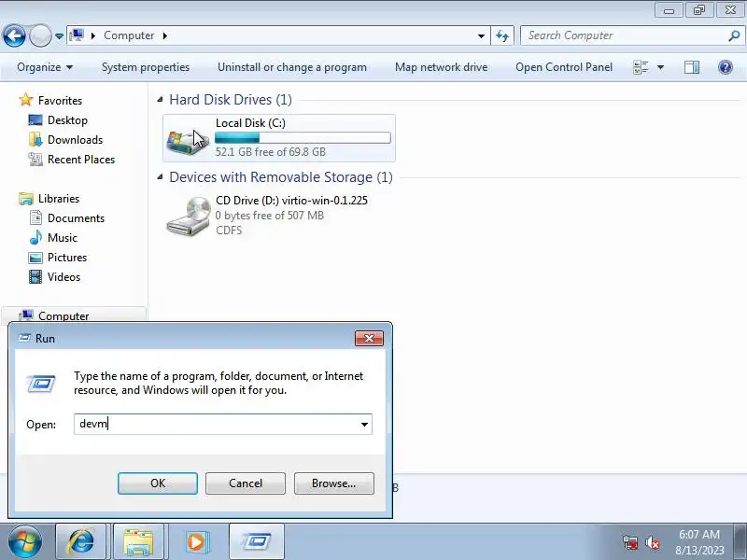Click the computer icon in address bar
This screenshot has width=747, height=560.
[78, 35]
